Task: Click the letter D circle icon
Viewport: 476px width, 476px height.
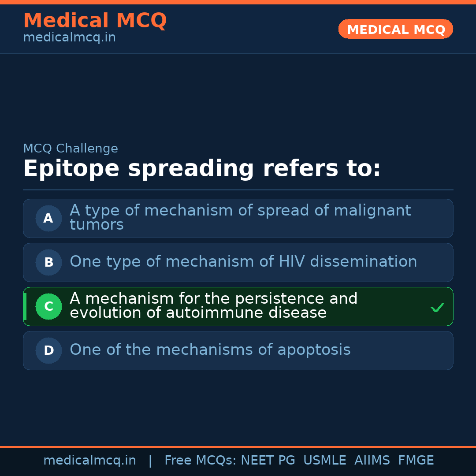Action: pos(48,350)
